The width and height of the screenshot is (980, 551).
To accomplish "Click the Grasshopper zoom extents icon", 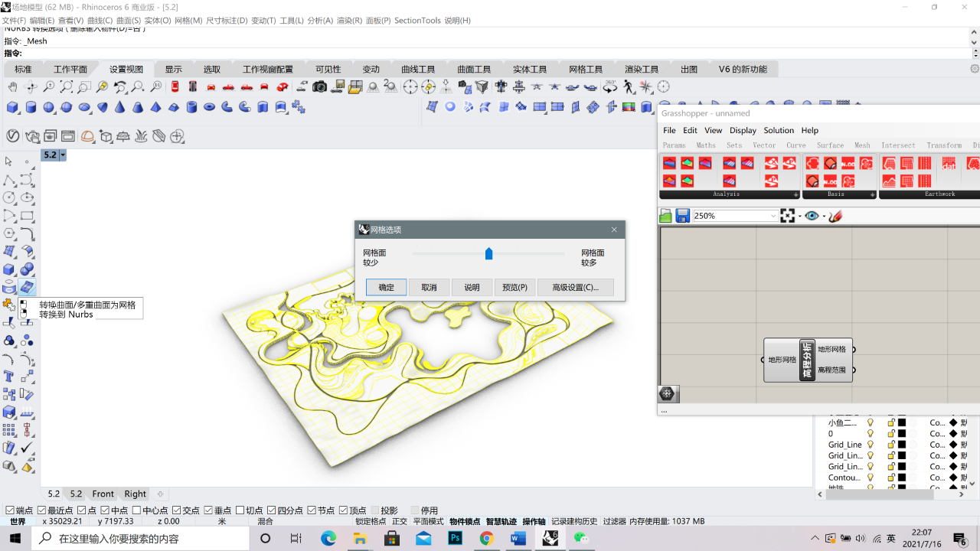I will pyautogui.click(x=788, y=217).
